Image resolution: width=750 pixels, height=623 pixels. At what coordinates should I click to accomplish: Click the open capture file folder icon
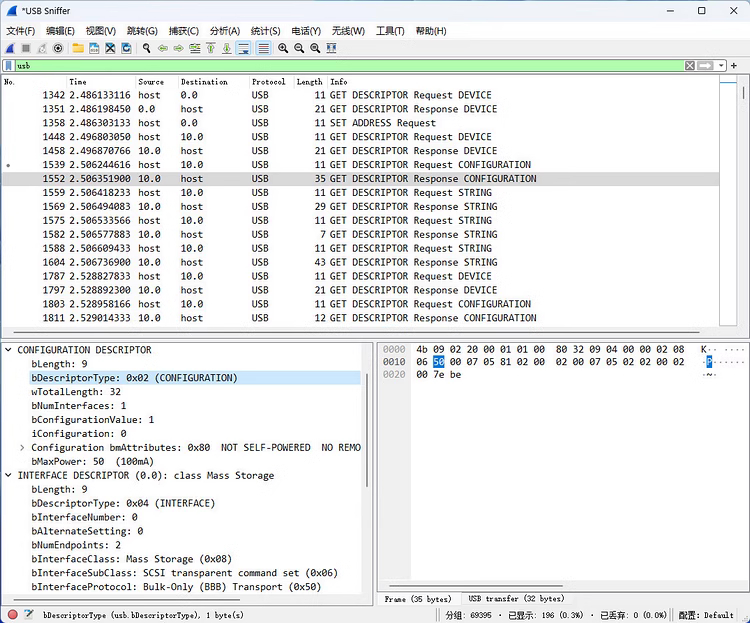[78, 48]
